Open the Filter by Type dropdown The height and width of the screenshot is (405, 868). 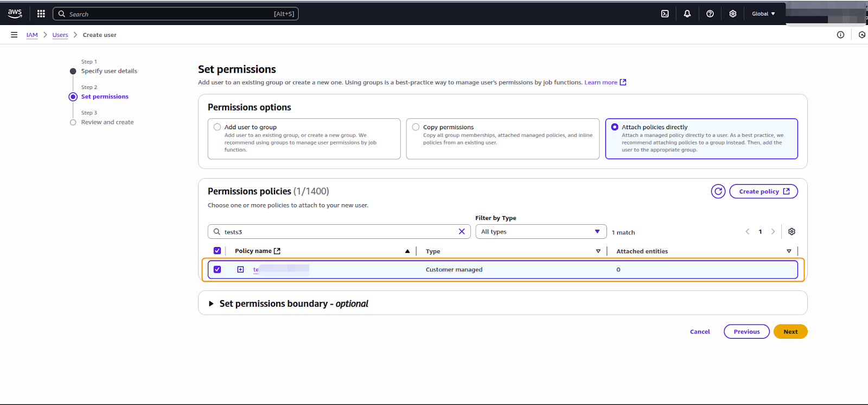pos(540,232)
